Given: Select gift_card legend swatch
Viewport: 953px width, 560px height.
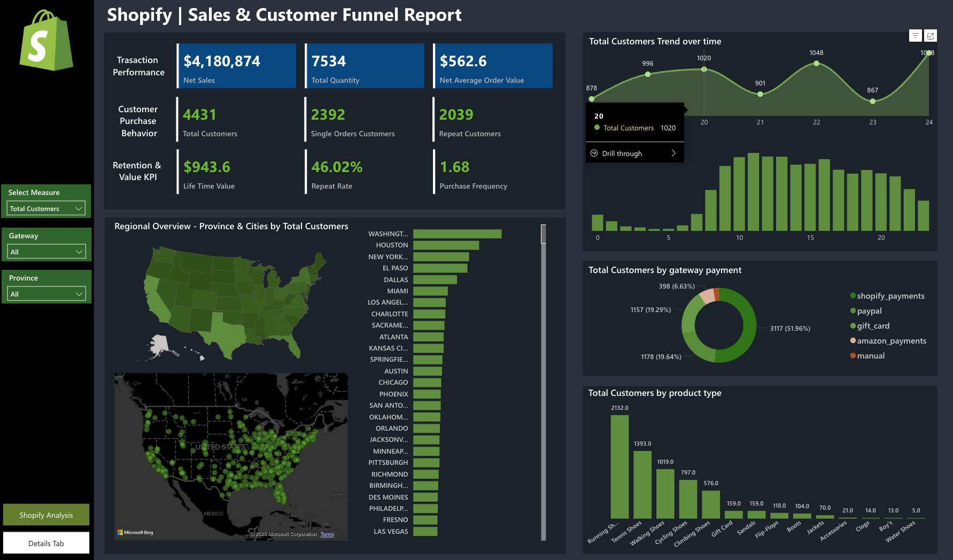Looking at the screenshot, I should tap(853, 326).
